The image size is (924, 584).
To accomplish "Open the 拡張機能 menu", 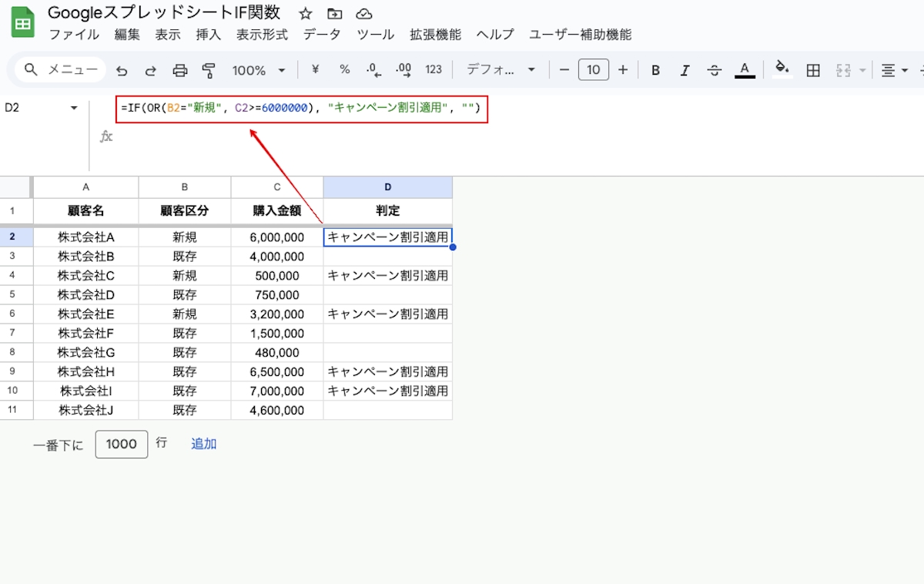I will tap(436, 35).
